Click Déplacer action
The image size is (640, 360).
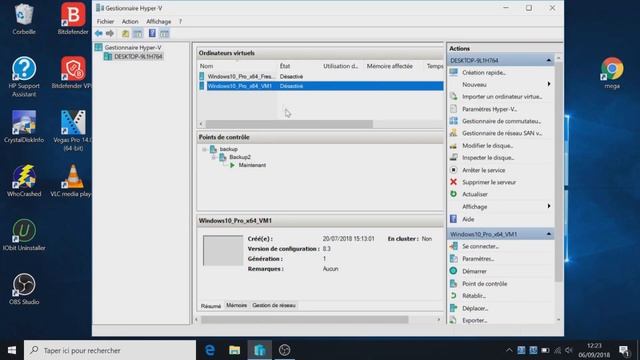pos(475,308)
